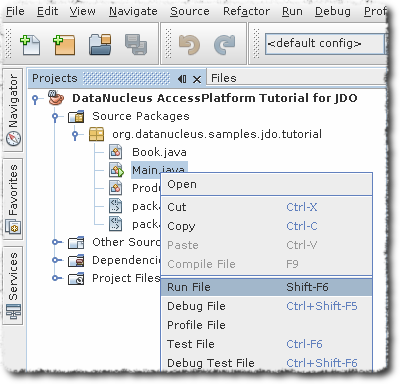The image size is (400, 384).
Task: Click the New Project toolbar icon
Action: 64,45
